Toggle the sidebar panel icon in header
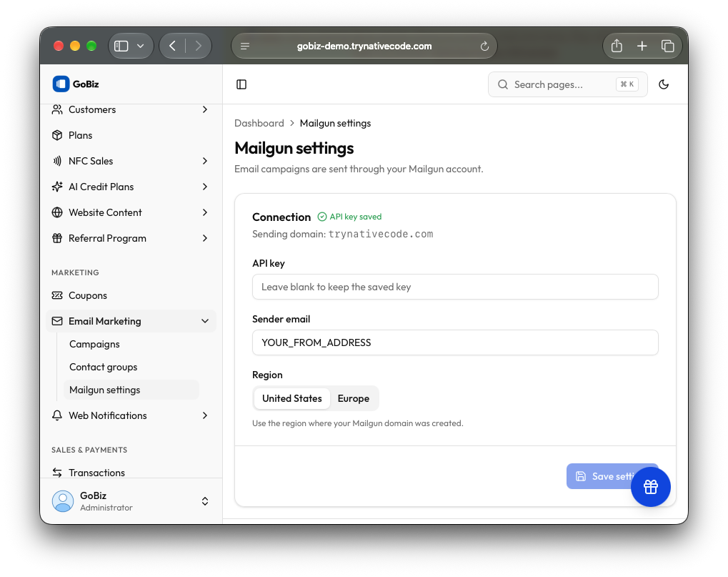Viewport: 728px width, 577px height. click(x=241, y=84)
